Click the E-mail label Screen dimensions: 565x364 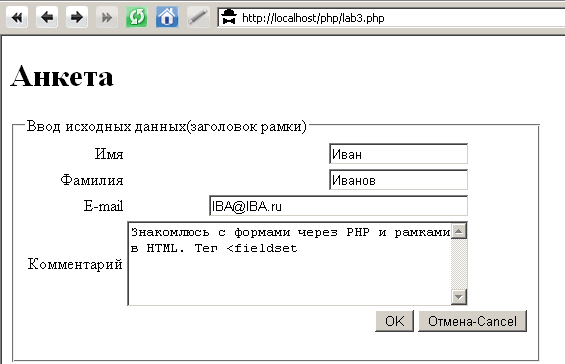coord(103,206)
